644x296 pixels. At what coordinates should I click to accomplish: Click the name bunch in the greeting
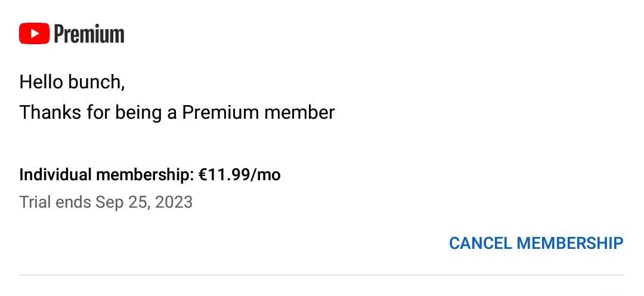coord(96,82)
